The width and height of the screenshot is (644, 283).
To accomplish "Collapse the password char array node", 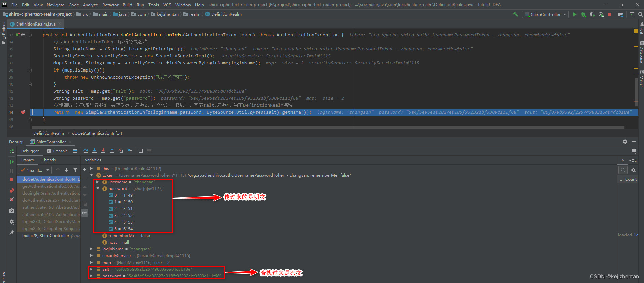I will (x=98, y=189).
